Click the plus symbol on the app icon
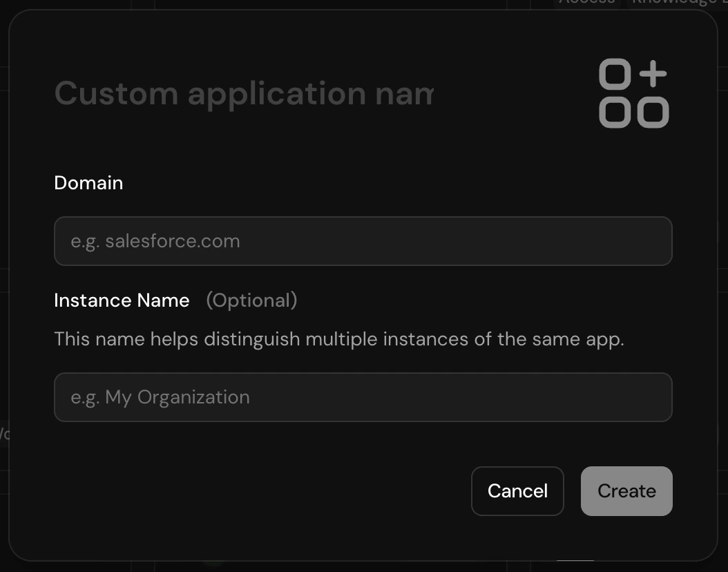The image size is (728, 572). (x=652, y=74)
